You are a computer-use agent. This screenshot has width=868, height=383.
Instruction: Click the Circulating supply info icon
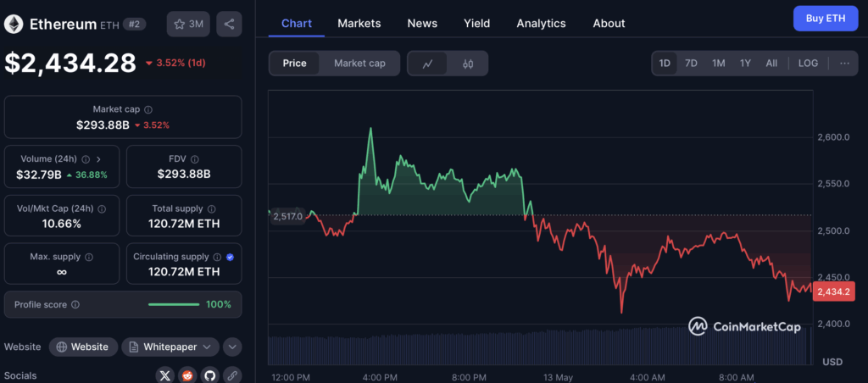(x=218, y=258)
